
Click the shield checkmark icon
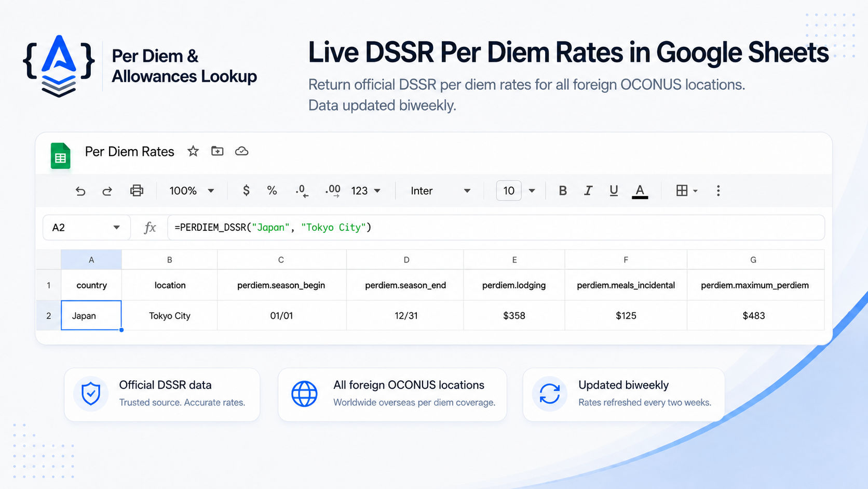click(91, 394)
